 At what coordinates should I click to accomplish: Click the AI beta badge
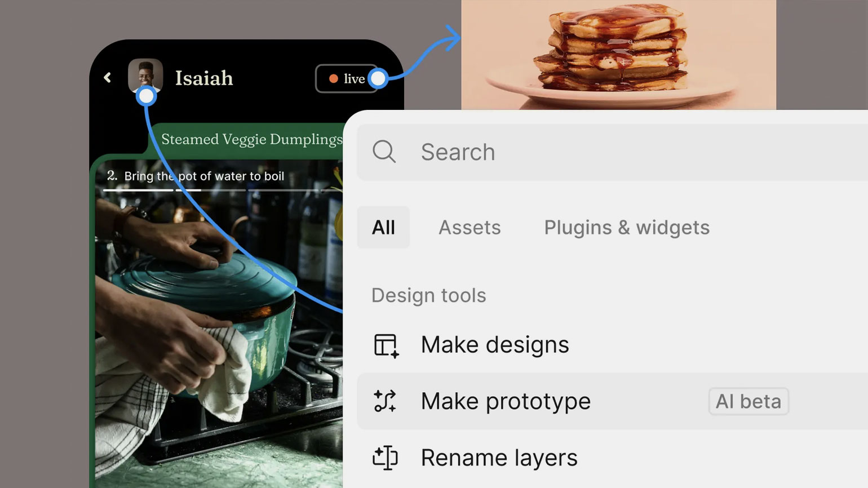748,401
